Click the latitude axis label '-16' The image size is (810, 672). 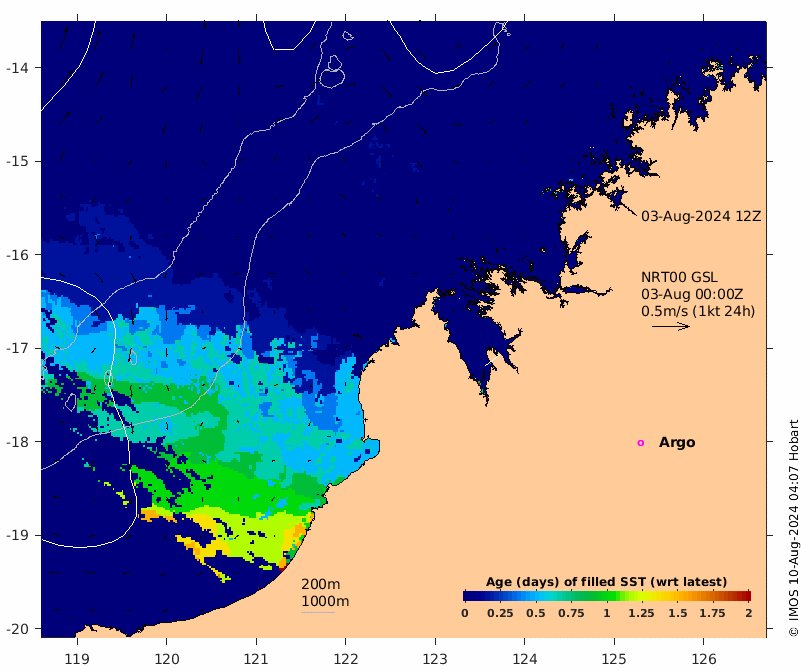(17, 255)
